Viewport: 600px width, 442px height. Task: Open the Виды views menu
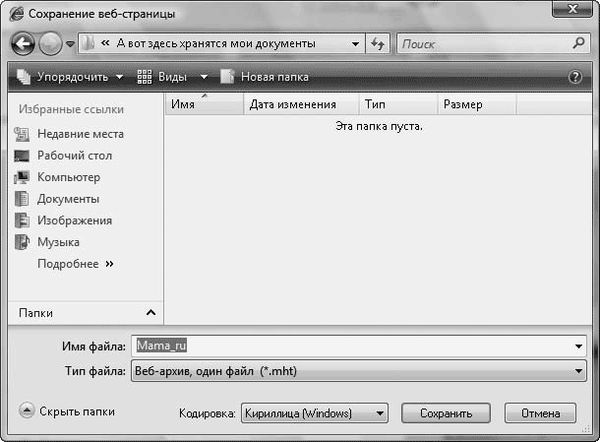tap(171, 77)
